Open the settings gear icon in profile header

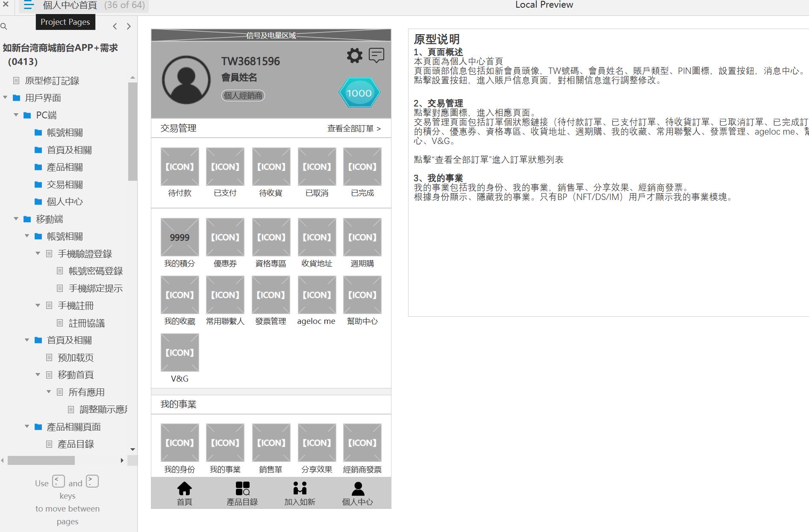pos(354,56)
